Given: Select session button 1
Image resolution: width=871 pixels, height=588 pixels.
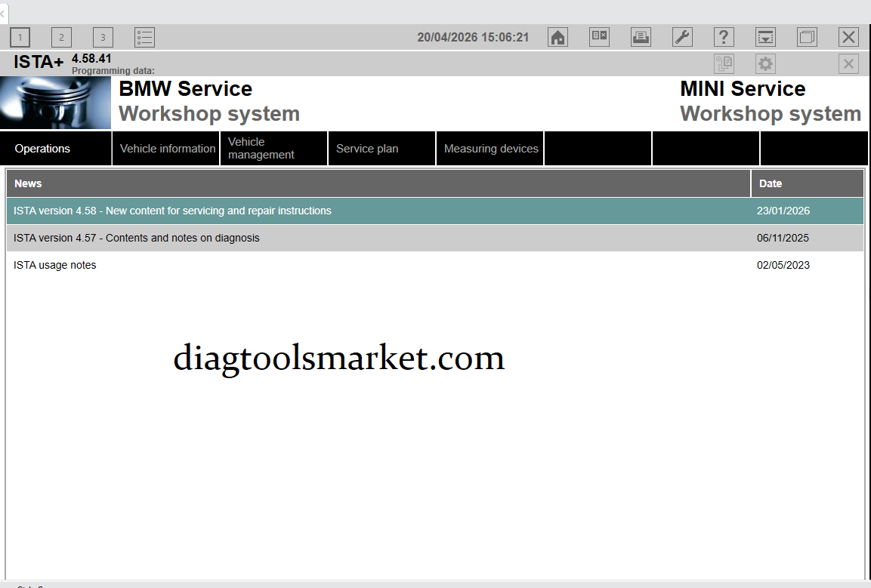Looking at the screenshot, I should 20,37.
